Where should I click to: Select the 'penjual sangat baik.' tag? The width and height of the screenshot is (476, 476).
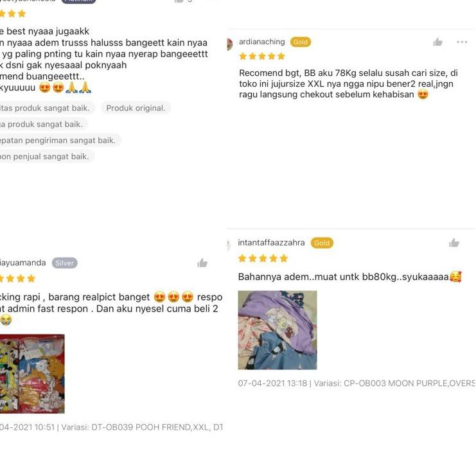click(45, 156)
